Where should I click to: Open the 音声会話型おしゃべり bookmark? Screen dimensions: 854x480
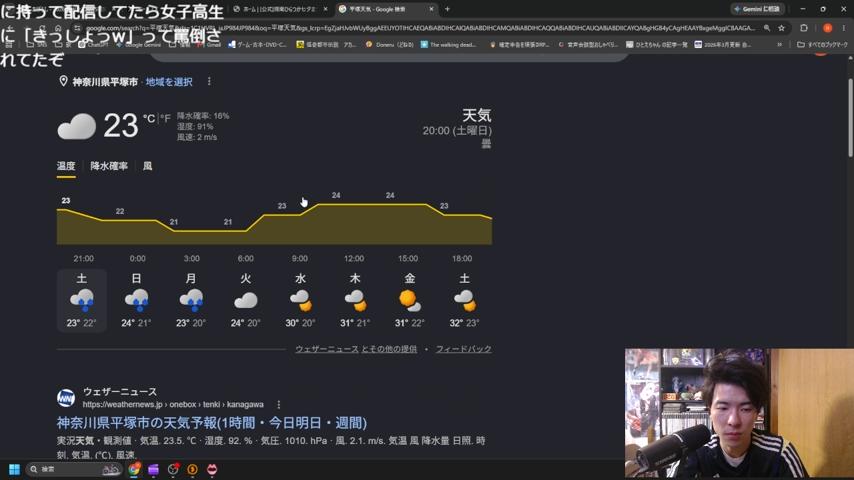588,45
